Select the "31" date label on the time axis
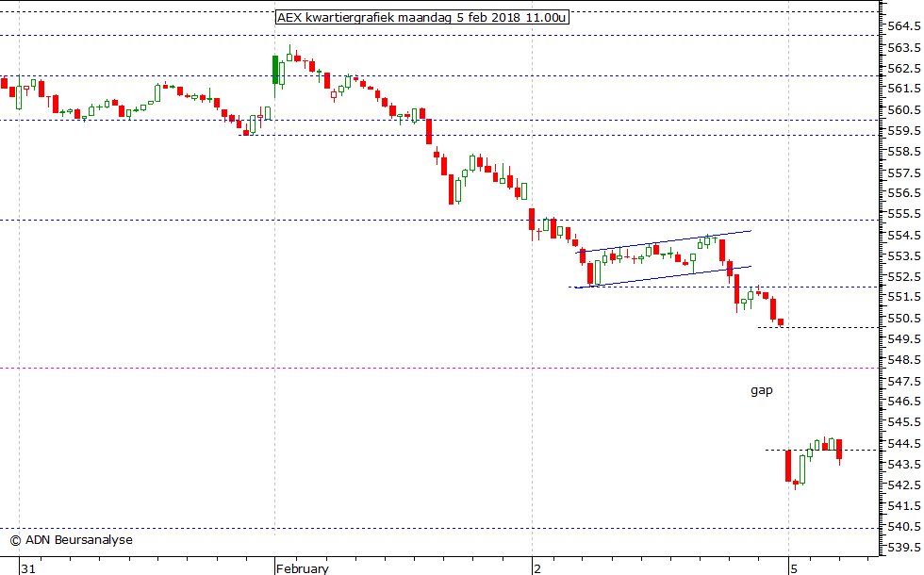Screen dimensions: 924x575 (28, 568)
